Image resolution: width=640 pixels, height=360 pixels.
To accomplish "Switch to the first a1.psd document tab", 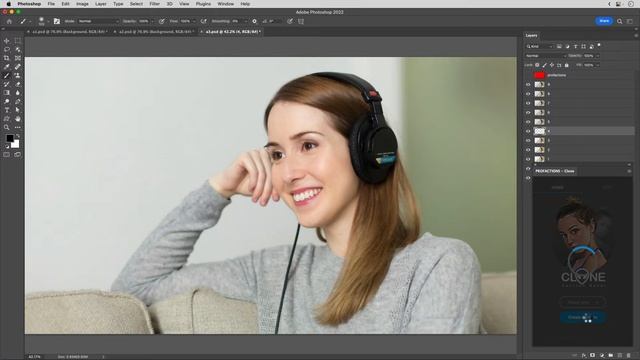I will [x=69, y=32].
